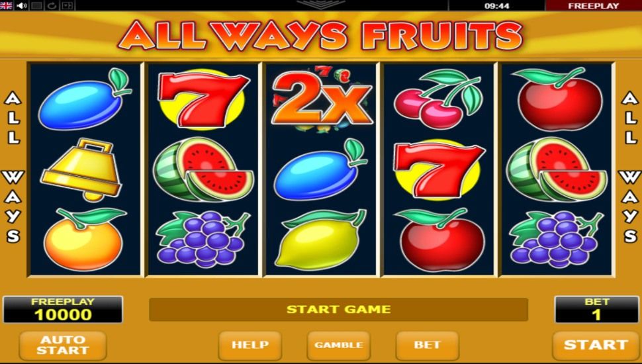The image size is (642, 364).
Task: Click the orange fruit symbol on first reel
Action: (x=84, y=239)
